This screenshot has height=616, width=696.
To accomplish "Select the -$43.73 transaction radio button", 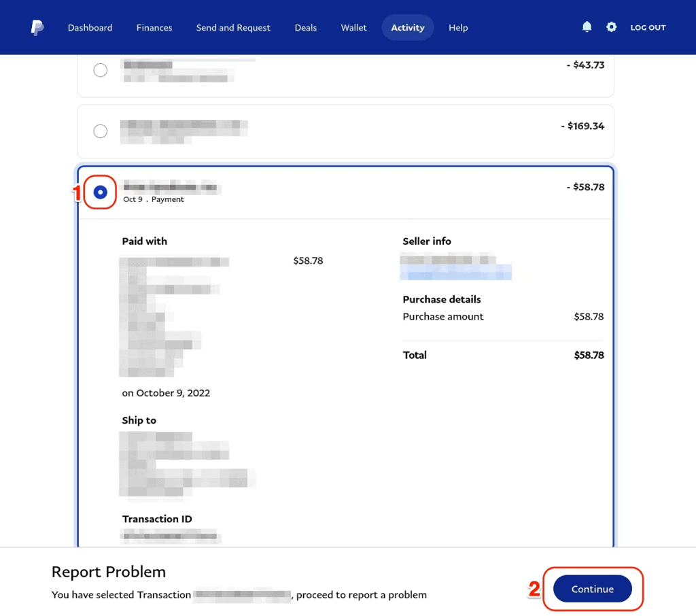I will point(101,70).
